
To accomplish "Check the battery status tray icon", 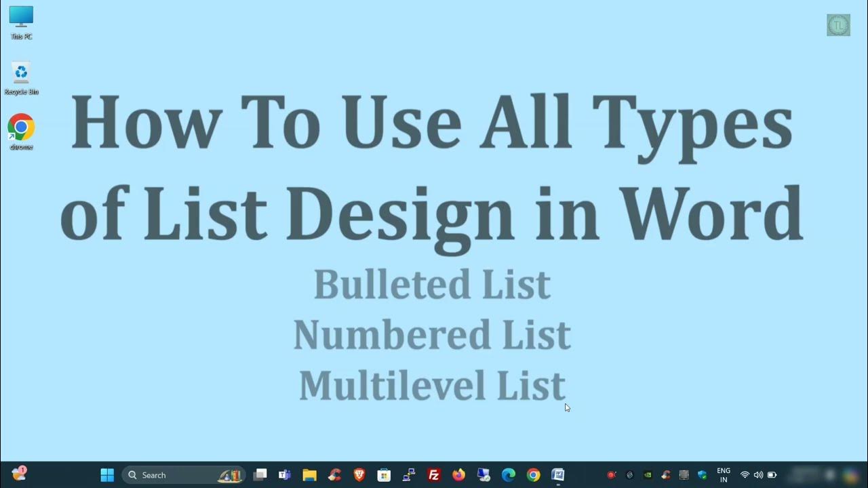I will pyautogui.click(x=772, y=475).
